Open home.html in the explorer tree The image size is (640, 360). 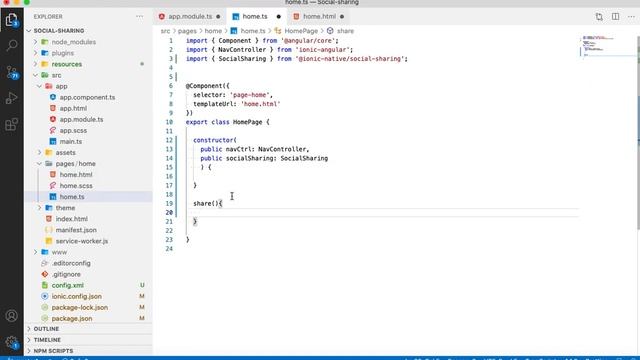pyautogui.click(x=76, y=174)
